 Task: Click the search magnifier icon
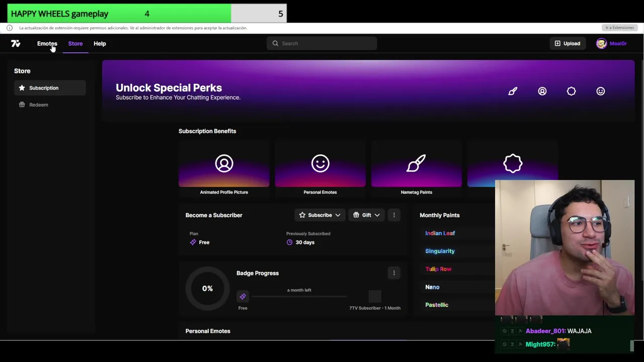pyautogui.click(x=275, y=43)
